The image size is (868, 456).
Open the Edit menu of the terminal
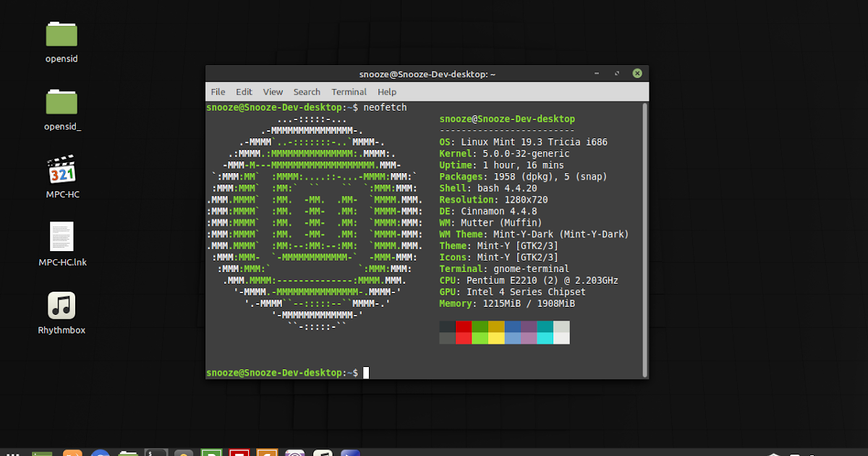pos(244,91)
